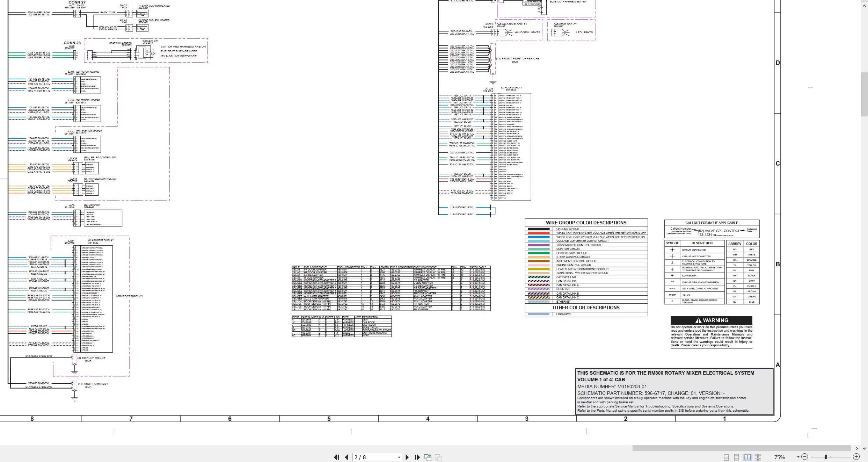
Task: Click the horizontal scrollbar thumb
Action: pos(741,448)
